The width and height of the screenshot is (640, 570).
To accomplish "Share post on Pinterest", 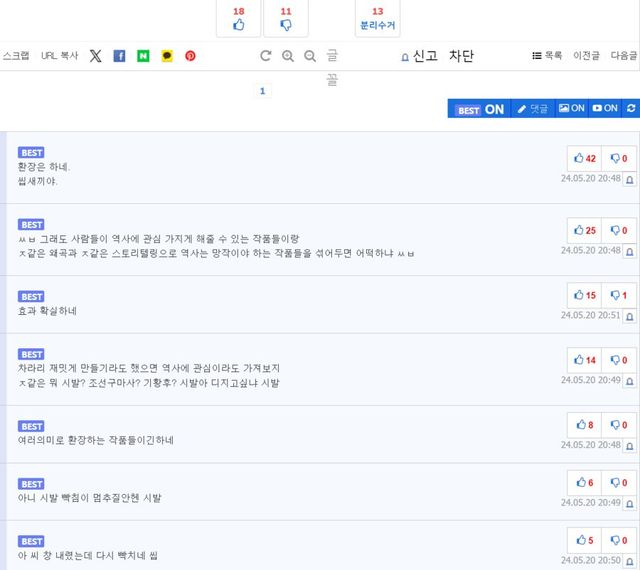I will point(190,56).
